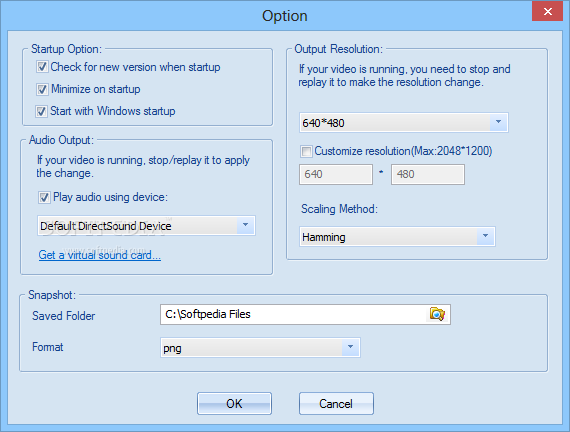This screenshot has height=432, width=570.
Task: Click the Option title bar
Action: (x=285, y=16)
